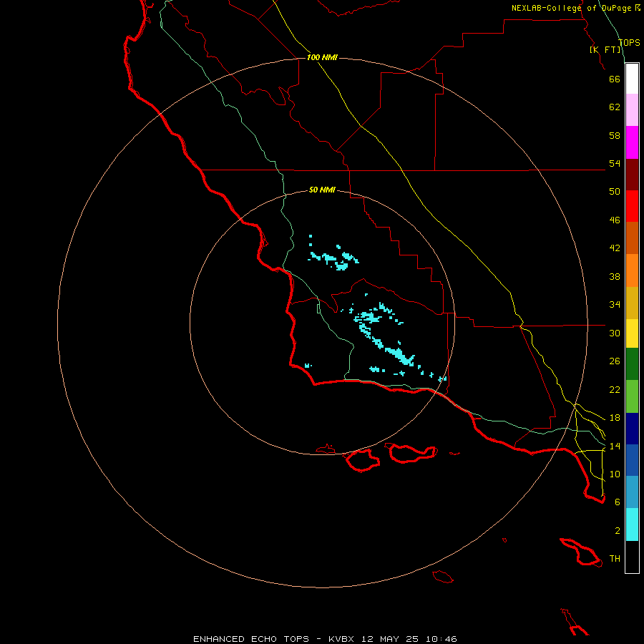Screen dimensions: 644x644
Task: Click the legend value '34'
Action: [615, 305]
